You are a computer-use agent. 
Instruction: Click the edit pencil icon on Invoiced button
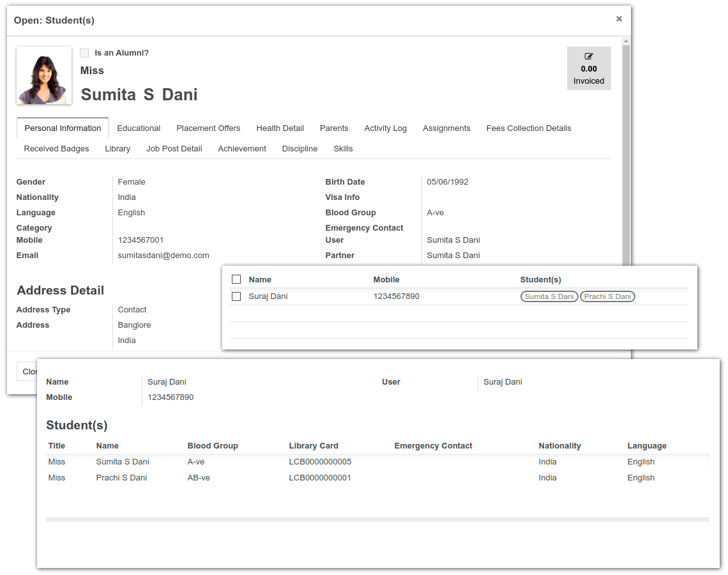click(588, 57)
